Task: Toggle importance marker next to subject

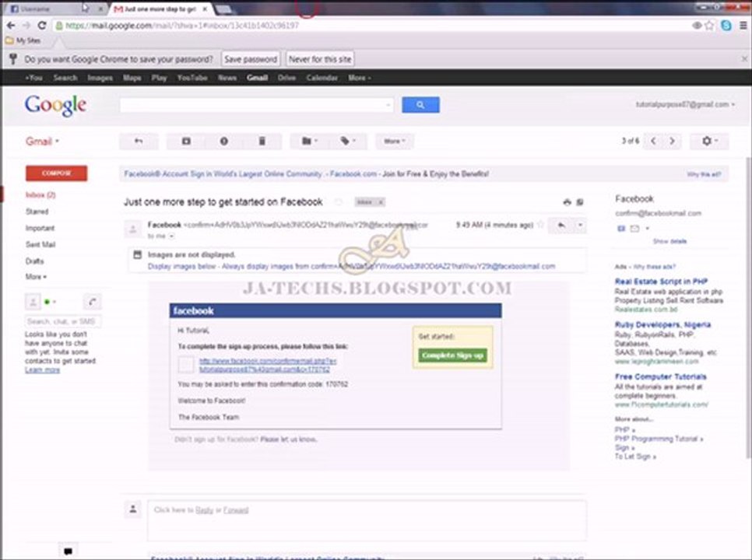Action: (x=339, y=202)
